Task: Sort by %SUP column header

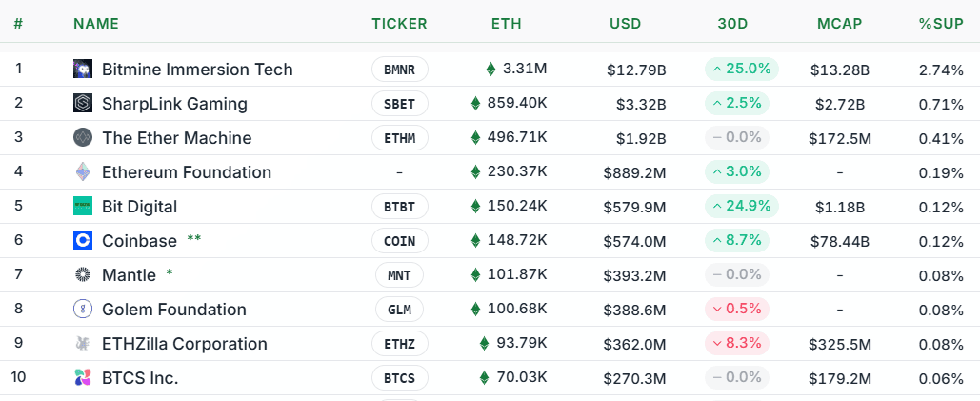Action: pos(941,24)
